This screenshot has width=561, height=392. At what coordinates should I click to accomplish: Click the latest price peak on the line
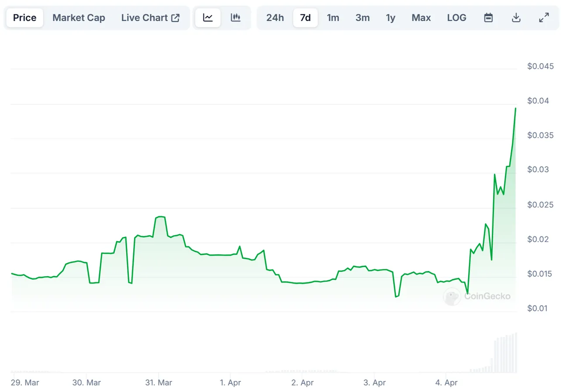click(x=515, y=108)
